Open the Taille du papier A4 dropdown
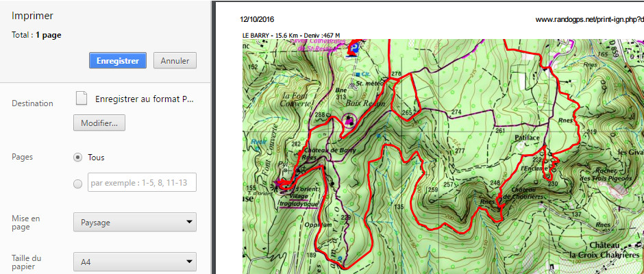644x274 pixels. [x=135, y=262]
